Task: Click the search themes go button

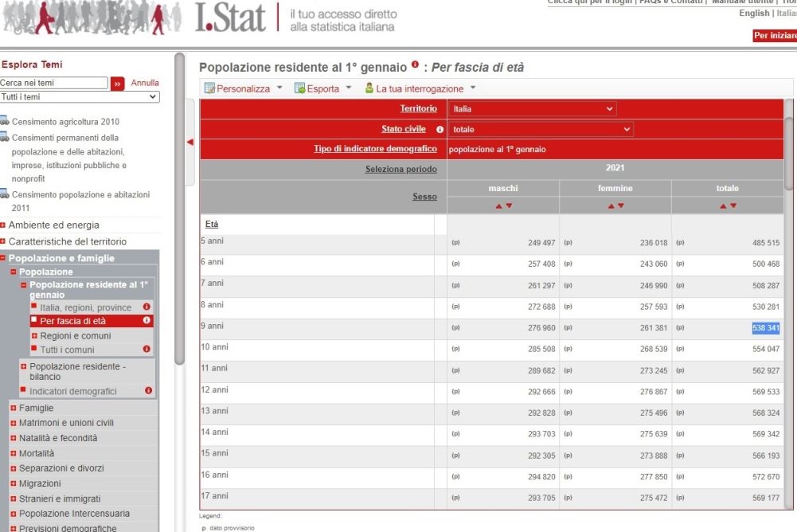Action: [x=117, y=84]
